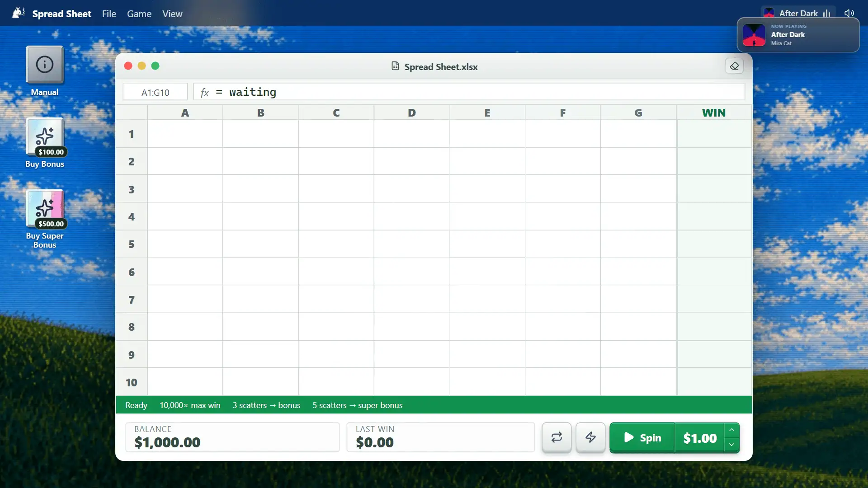
Task: Select column C header
Action: (x=336, y=113)
